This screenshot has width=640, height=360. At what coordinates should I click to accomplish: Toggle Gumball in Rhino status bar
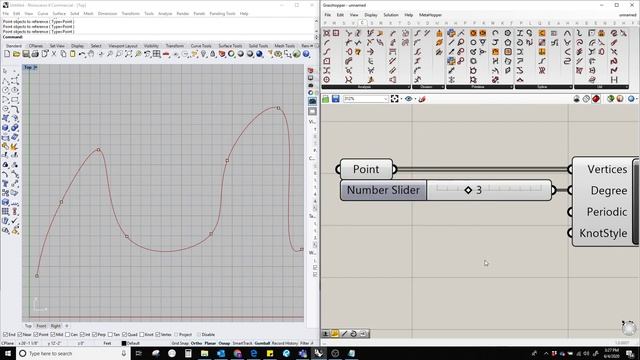click(x=262, y=343)
